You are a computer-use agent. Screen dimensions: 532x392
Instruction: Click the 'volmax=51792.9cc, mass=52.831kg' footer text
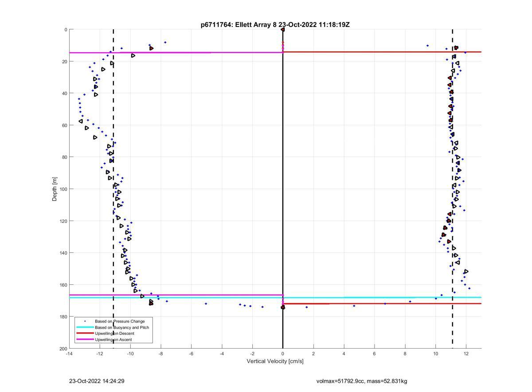coord(362,381)
